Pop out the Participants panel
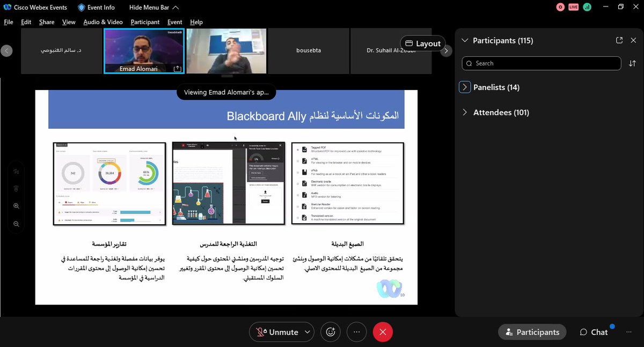The width and height of the screenshot is (644, 347). click(619, 40)
